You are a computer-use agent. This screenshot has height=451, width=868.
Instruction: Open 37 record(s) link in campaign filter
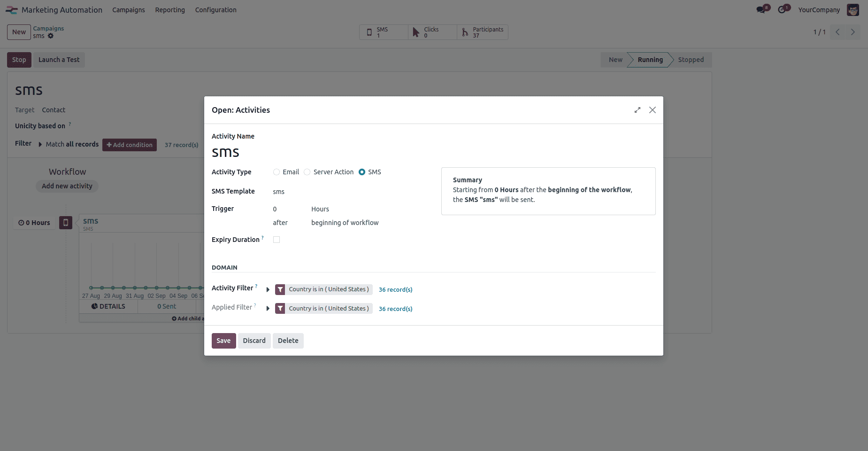(x=182, y=145)
